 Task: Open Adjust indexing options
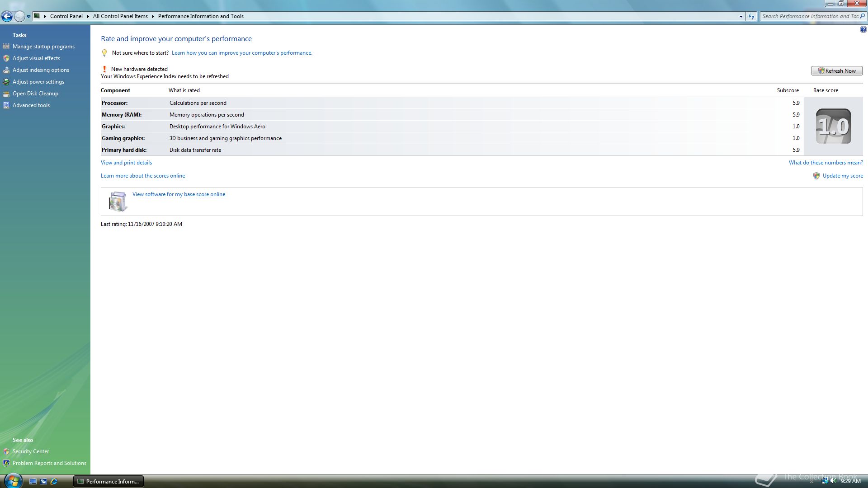(x=41, y=70)
